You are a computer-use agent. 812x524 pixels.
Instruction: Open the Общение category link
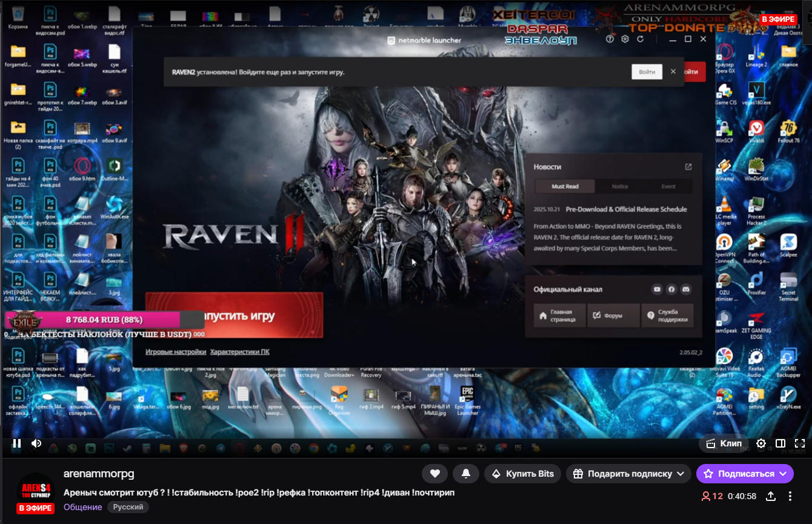82,507
